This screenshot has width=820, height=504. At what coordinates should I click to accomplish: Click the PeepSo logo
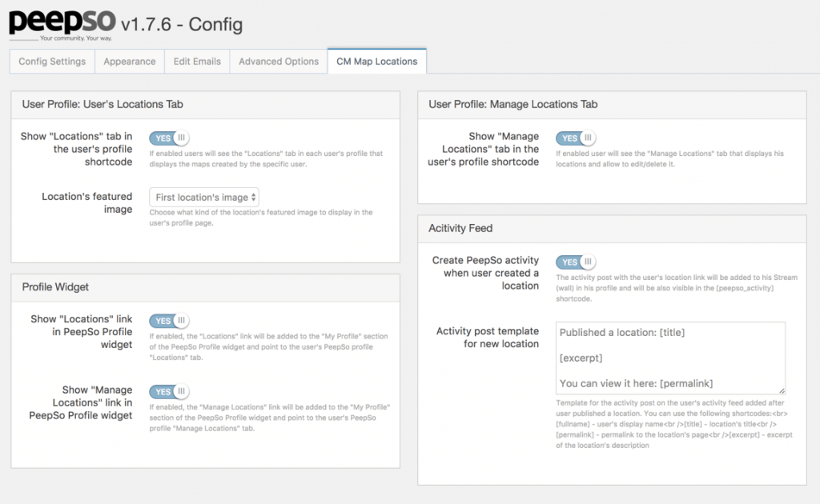click(61, 24)
